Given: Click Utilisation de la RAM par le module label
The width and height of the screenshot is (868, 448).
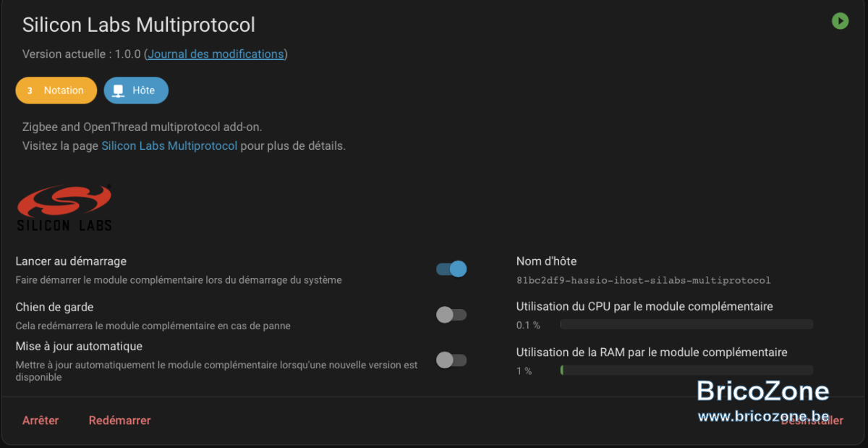Looking at the screenshot, I should (x=652, y=352).
